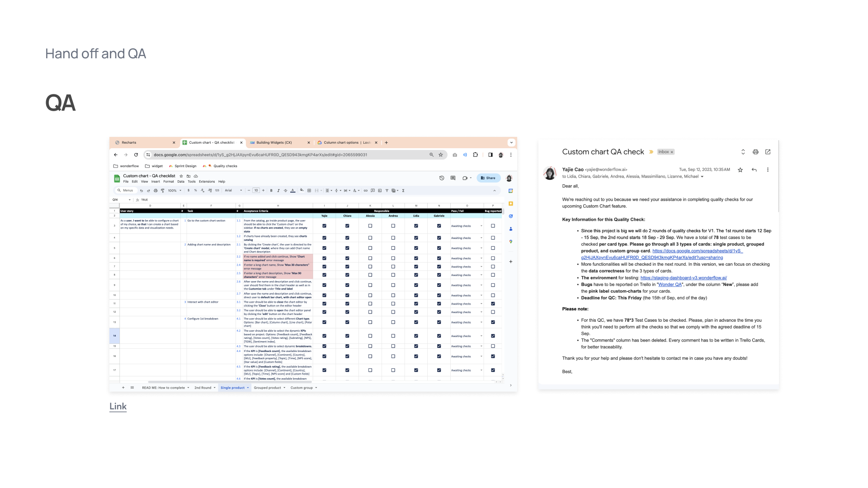Switch to the Grouped product sheet tab
868x488 pixels.
click(267, 388)
